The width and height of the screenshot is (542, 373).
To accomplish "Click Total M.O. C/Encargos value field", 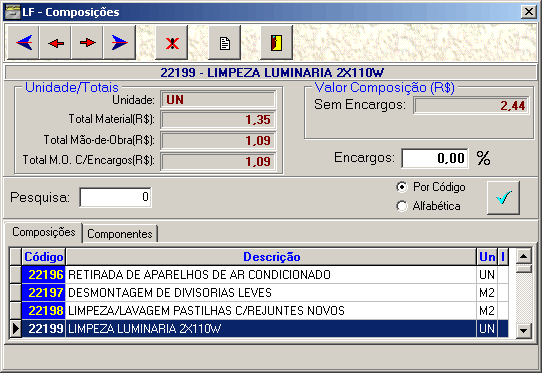I will tap(218, 161).
